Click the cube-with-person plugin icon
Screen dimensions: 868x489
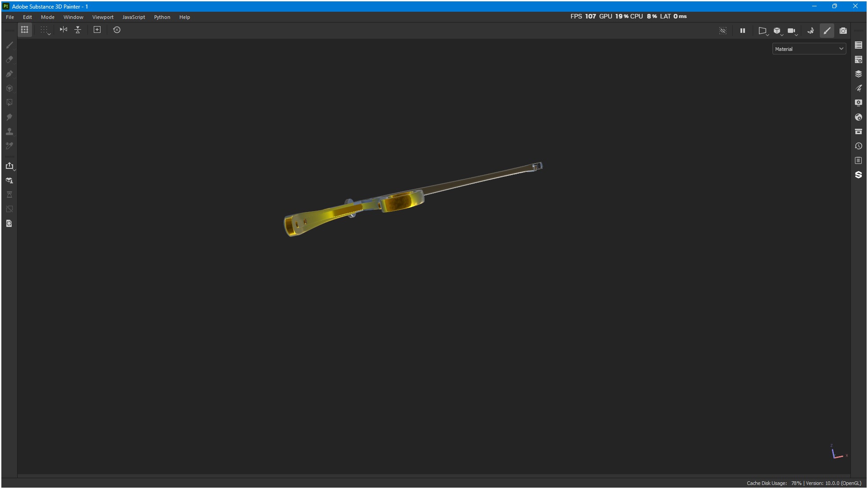click(x=9, y=180)
